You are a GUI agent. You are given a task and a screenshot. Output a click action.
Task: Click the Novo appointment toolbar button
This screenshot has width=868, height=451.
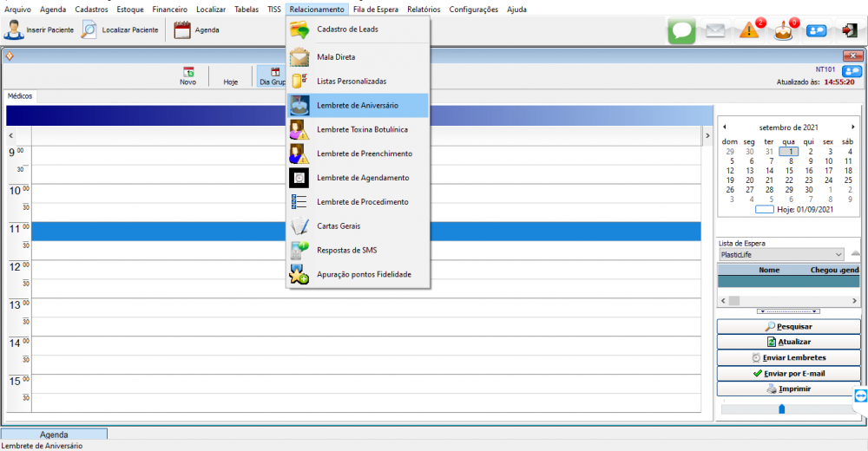tap(187, 76)
